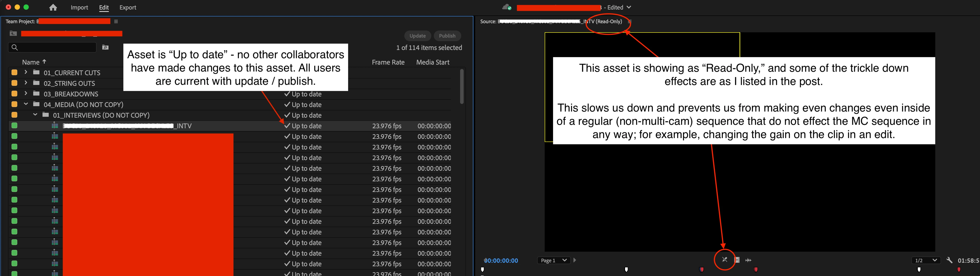Click the cloud sync status icon in title bar
The width and height of the screenshot is (980, 276).
[506, 7]
